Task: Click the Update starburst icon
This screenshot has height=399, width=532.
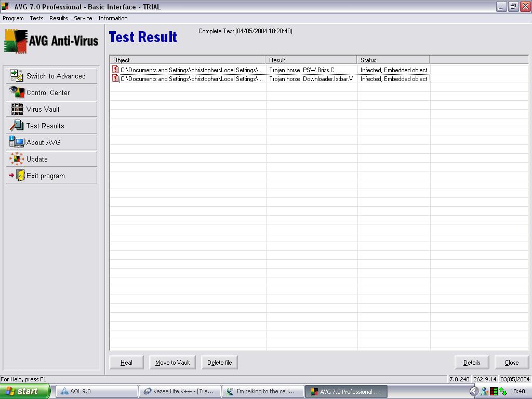Action: pyautogui.click(x=16, y=159)
